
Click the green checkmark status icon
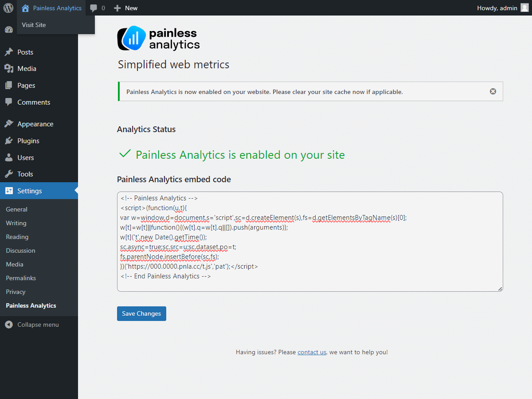[x=125, y=154]
